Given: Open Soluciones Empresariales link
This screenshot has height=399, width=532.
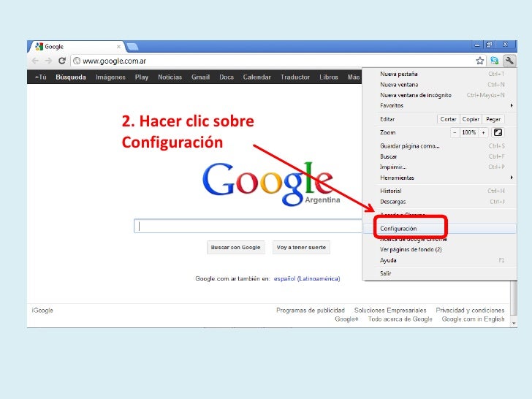Looking at the screenshot, I should click(x=390, y=310).
